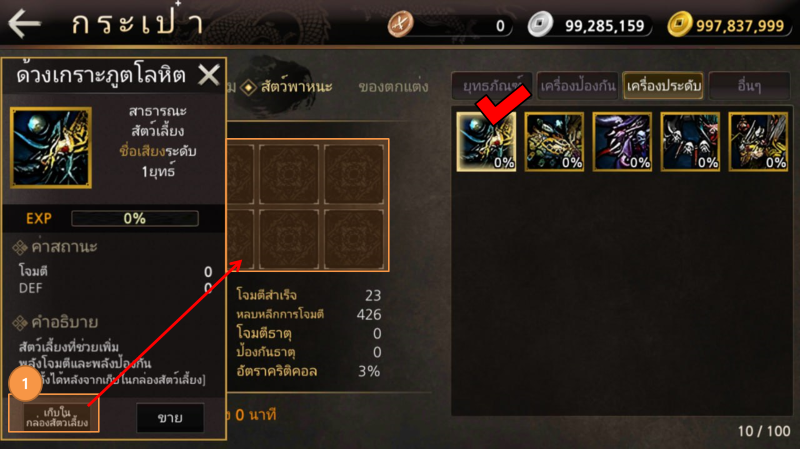800x449 pixels.
Task: Click the ขาย sell button
Action: point(170,418)
